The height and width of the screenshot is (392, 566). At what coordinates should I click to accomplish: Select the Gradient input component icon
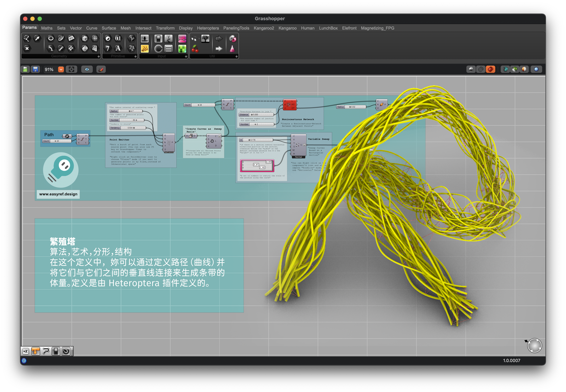pyautogui.click(x=182, y=39)
